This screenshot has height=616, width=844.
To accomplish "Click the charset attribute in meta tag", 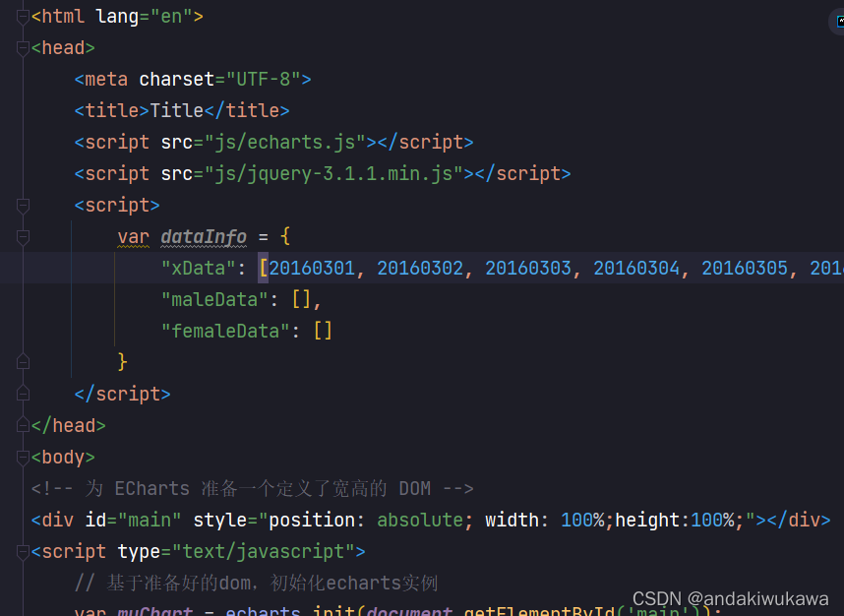I will (x=176, y=79).
